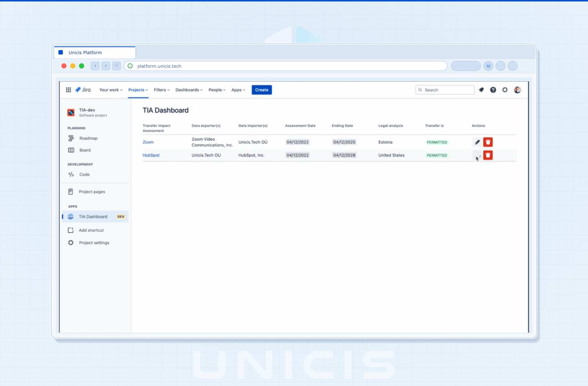
Task: Expand the Apps dropdown
Action: pos(238,90)
